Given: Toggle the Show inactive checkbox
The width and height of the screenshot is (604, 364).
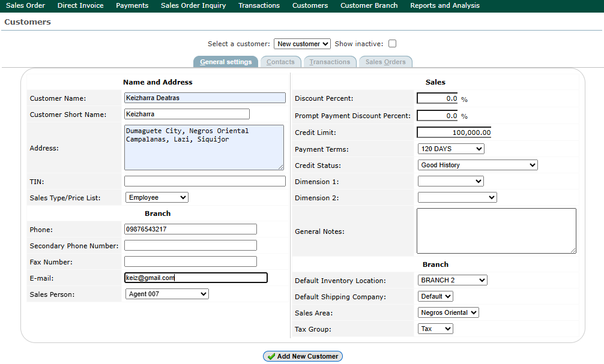Looking at the screenshot, I should pyautogui.click(x=392, y=44).
